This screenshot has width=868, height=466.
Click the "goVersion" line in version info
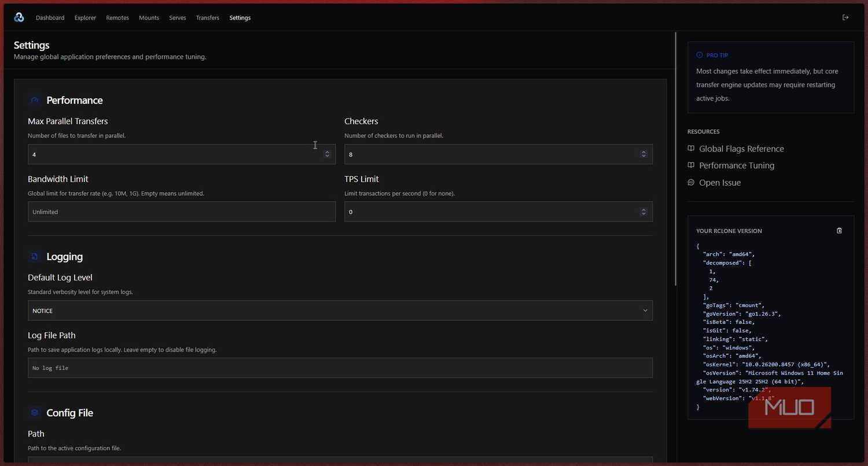[741, 314]
